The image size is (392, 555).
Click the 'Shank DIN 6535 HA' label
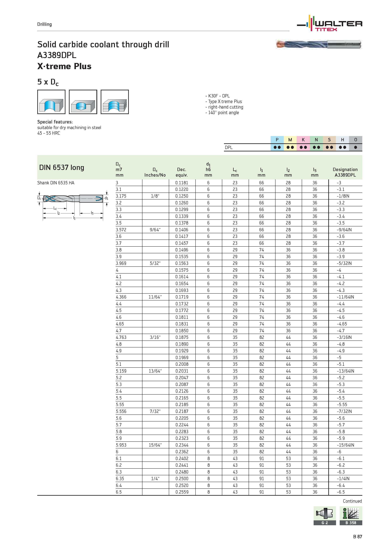(56, 183)
